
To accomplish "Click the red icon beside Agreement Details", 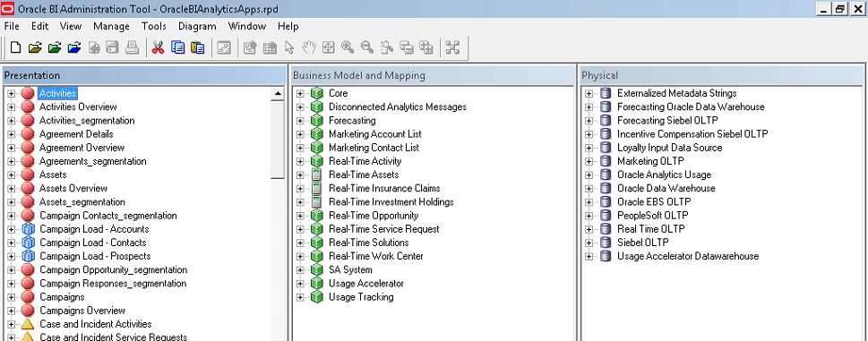I will pyautogui.click(x=28, y=134).
